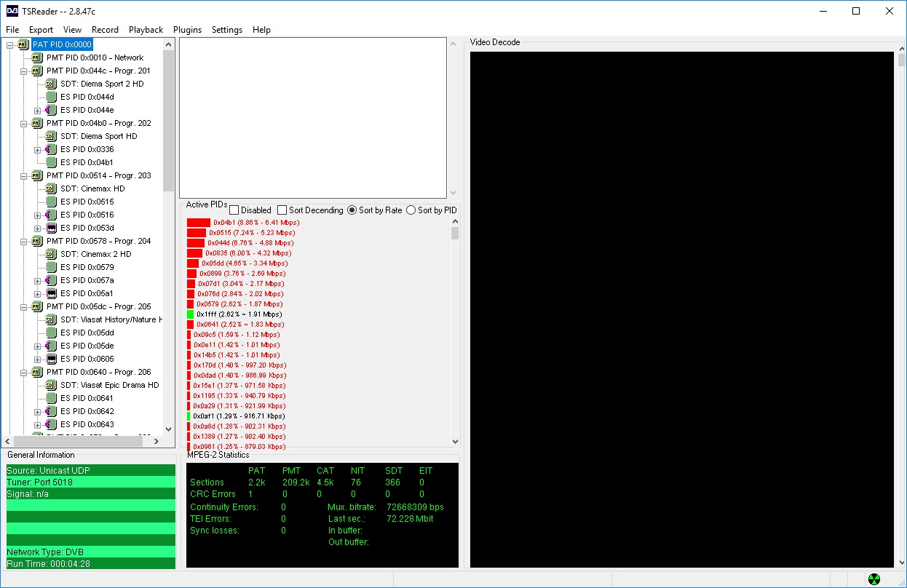Click the video stream icon for ES PID 0x044d
This screenshot has height=588, width=907.
coord(51,97)
